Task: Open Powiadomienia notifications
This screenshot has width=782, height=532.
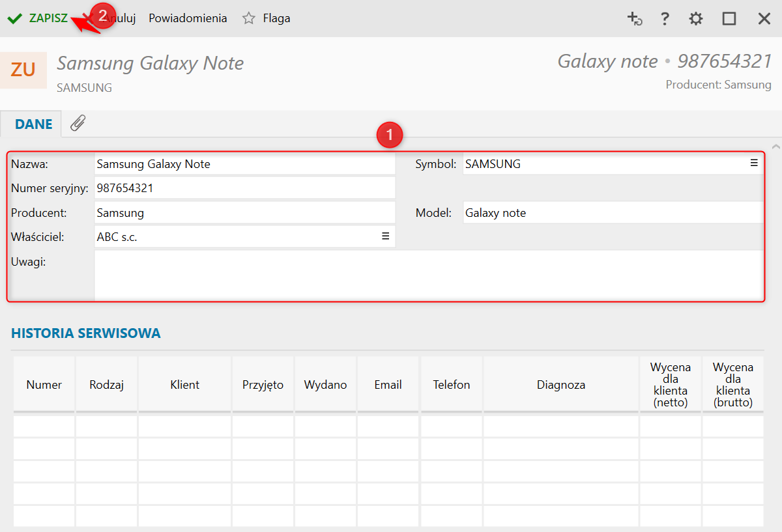Action: click(188, 18)
